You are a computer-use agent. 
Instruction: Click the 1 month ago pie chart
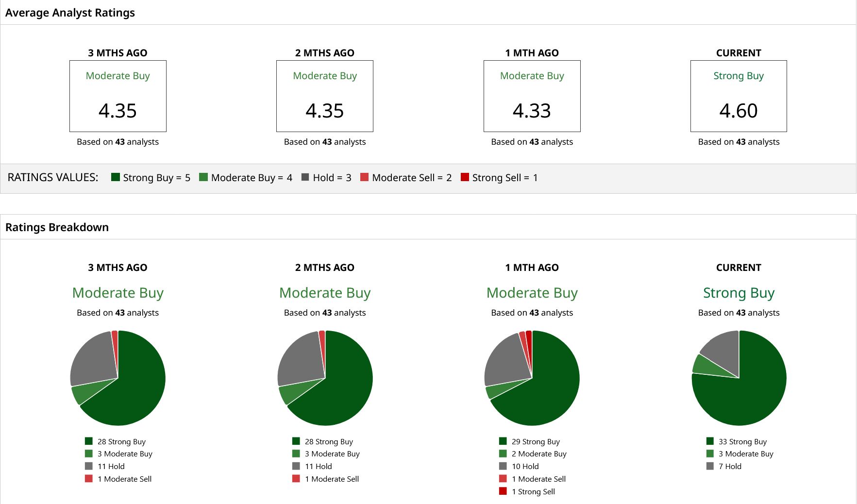coord(532,378)
